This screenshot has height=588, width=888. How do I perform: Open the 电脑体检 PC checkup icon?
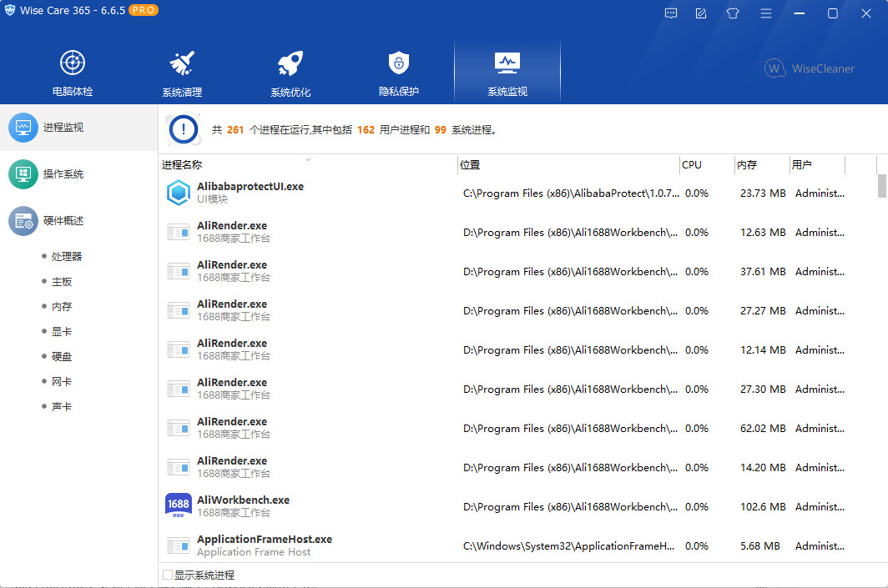(x=73, y=63)
